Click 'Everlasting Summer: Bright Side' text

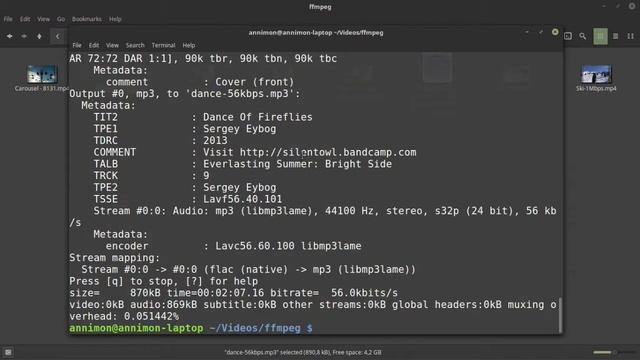298,164
